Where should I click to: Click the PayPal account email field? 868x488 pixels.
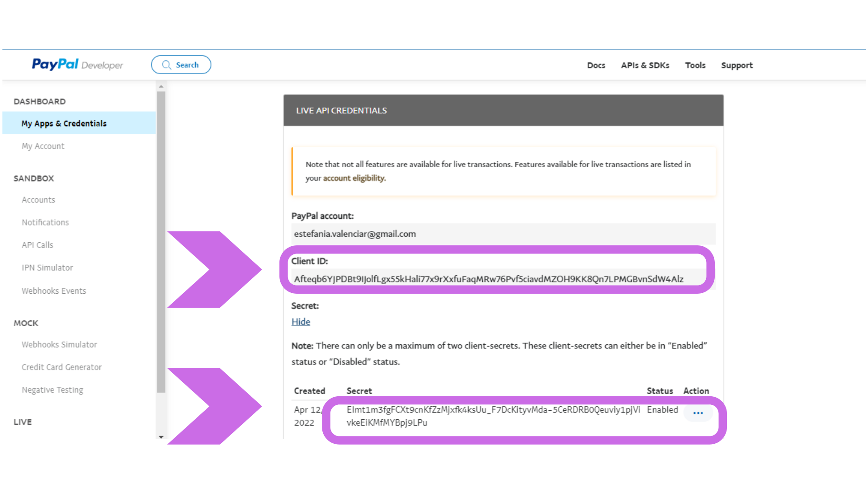(x=503, y=234)
